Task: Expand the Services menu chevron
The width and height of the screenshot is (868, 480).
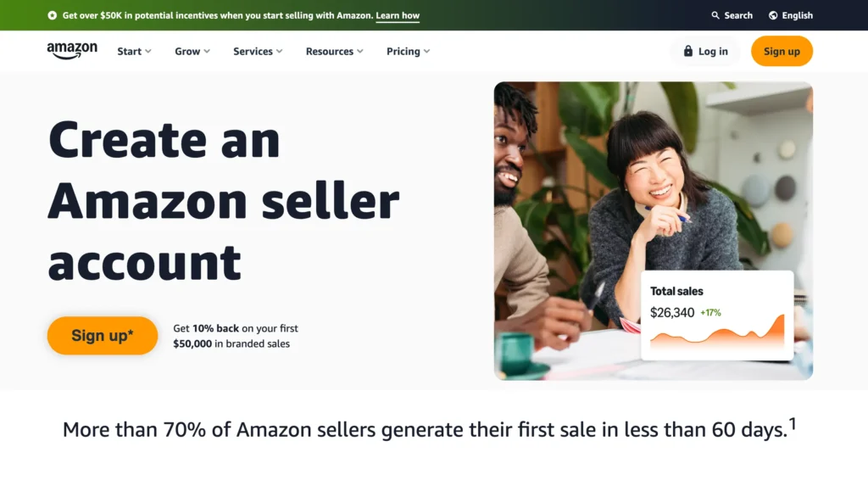Action: (280, 52)
